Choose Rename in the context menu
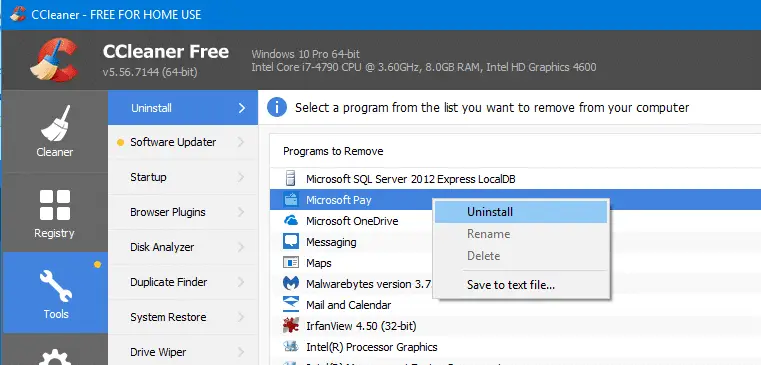This screenshot has height=365, width=761. (x=521, y=234)
